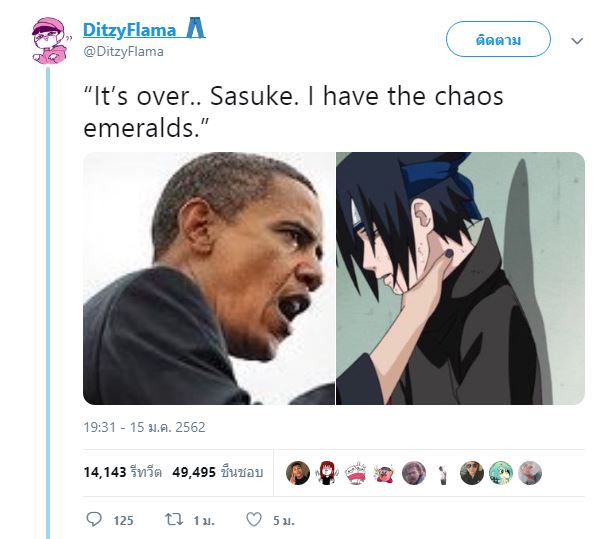Click the red-haired character liker avatar
This screenshot has width=614, height=539.
point(327,473)
